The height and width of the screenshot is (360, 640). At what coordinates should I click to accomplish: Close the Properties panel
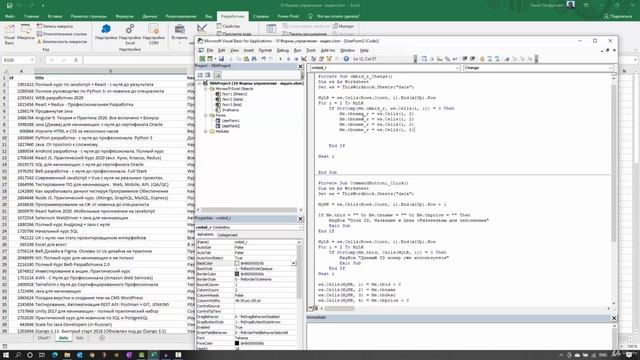pos(300,219)
